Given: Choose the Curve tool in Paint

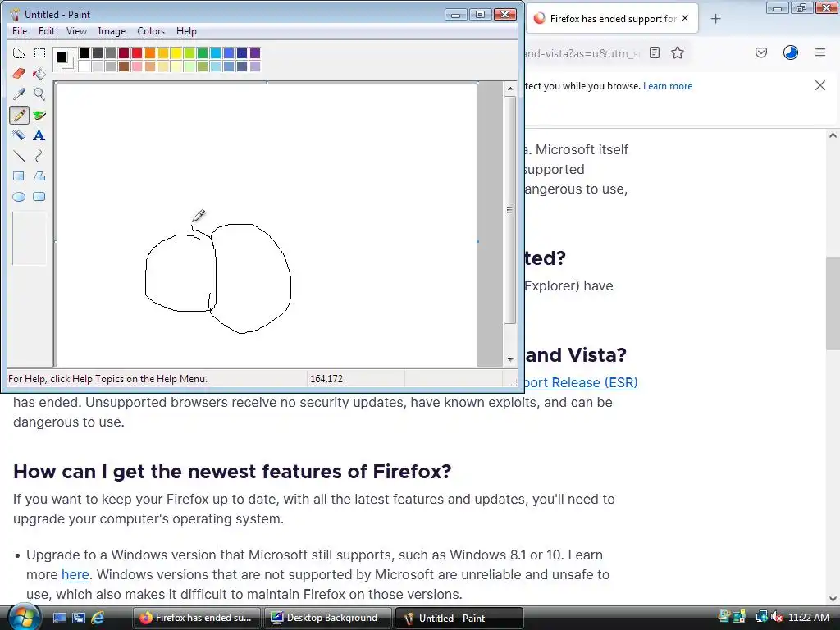Looking at the screenshot, I should 39,156.
